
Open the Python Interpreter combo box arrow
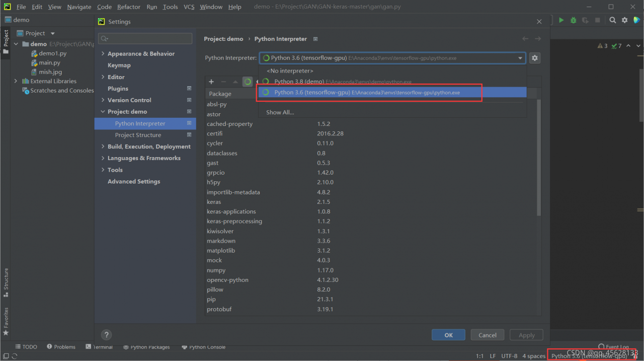coord(520,58)
